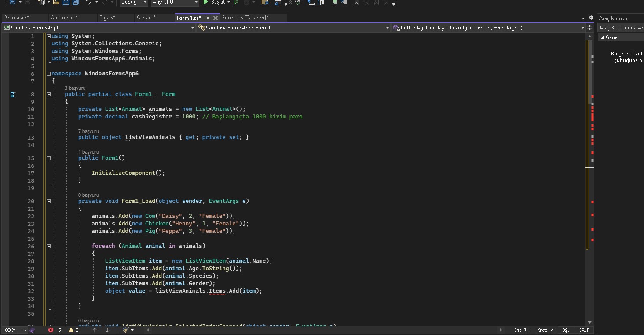
Task: Click the Krkt: 14 character indicator
Action: point(546,330)
